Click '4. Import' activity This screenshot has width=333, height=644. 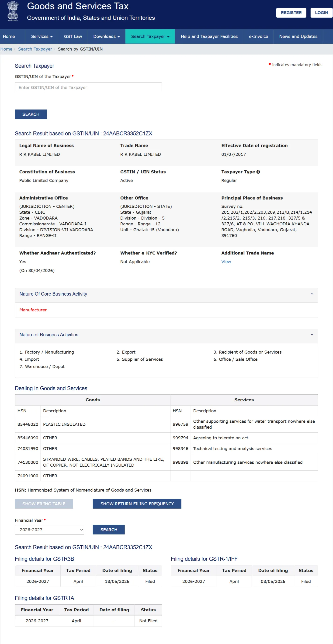click(x=29, y=359)
